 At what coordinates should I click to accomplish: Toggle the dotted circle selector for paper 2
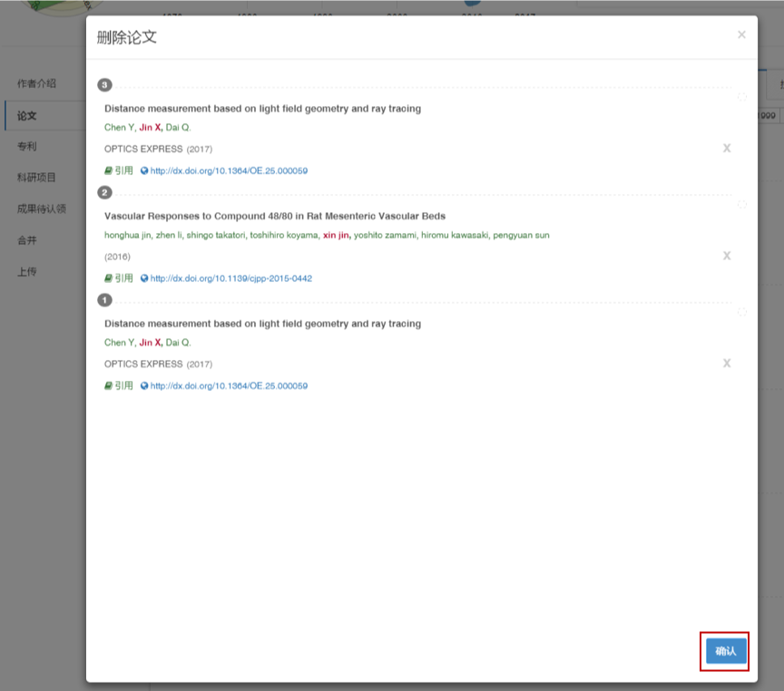click(x=742, y=205)
